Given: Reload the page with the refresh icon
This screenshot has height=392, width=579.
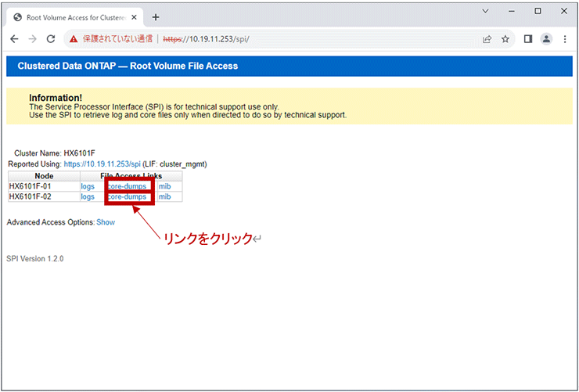Looking at the screenshot, I should pyautogui.click(x=51, y=39).
